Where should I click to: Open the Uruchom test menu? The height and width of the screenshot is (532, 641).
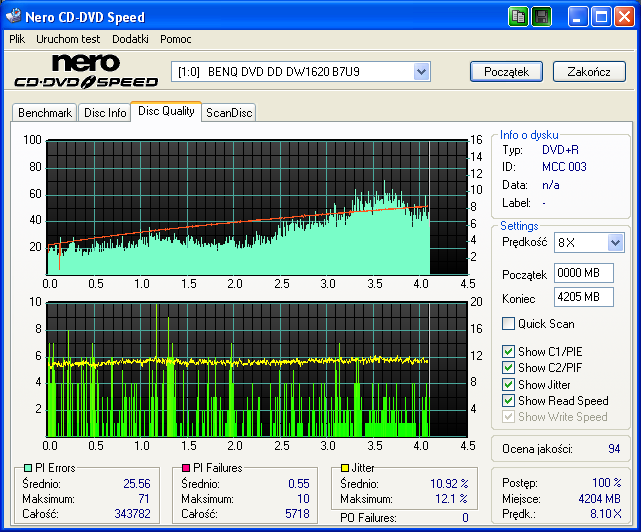[x=68, y=39]
